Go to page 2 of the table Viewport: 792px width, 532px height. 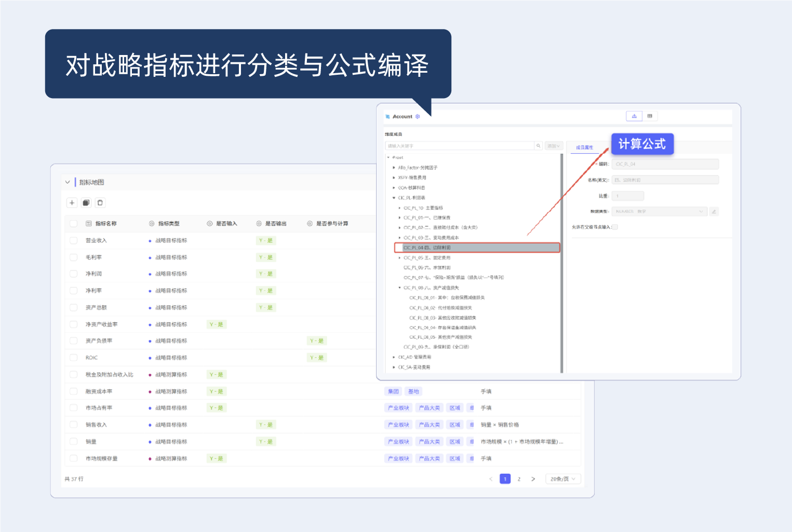click(519, 479)
